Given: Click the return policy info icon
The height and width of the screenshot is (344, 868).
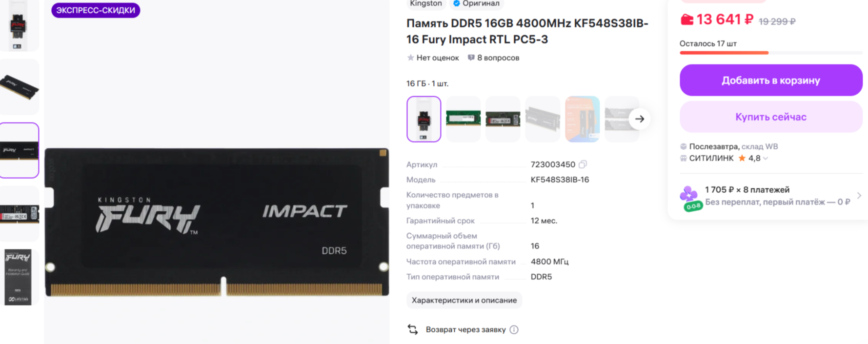Looking at the screenshot, I should (514, 330).
